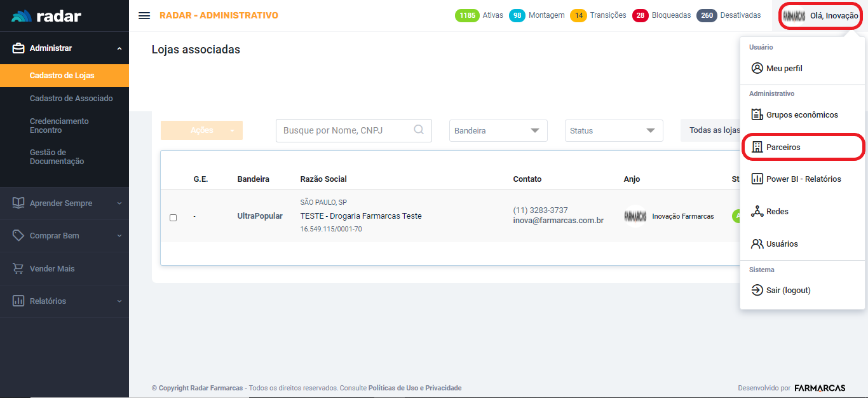Tick the checkbox for Drogaria Farmarcas Teste
The image size is (868, 398).
(x=173, y=217)
